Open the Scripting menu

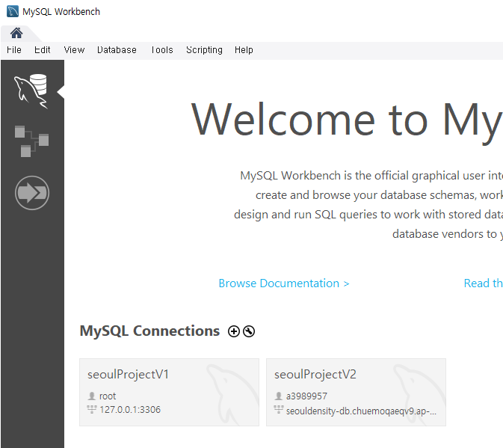(x=204, y=50)
